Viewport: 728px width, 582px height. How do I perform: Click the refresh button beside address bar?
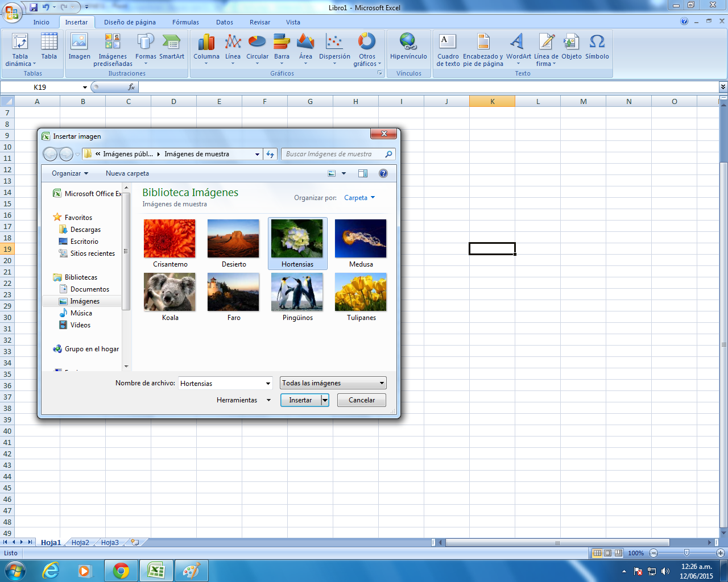tap(270, 154)
